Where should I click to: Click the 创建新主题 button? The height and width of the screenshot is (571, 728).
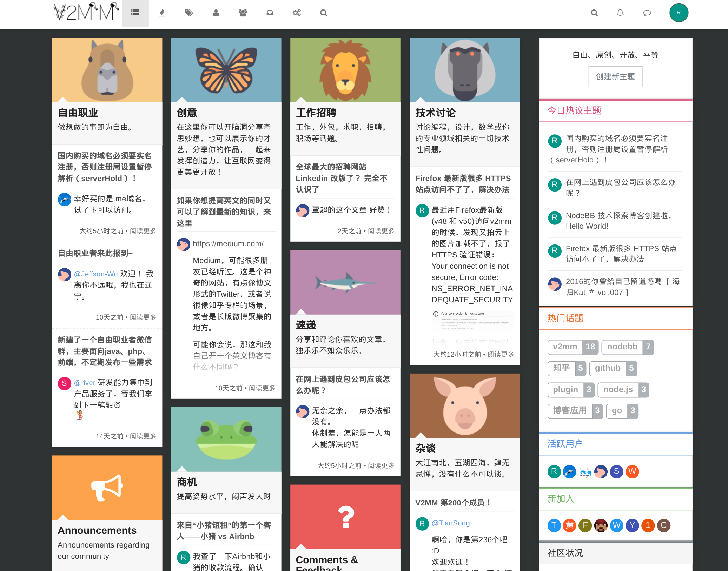pos(615,76)
